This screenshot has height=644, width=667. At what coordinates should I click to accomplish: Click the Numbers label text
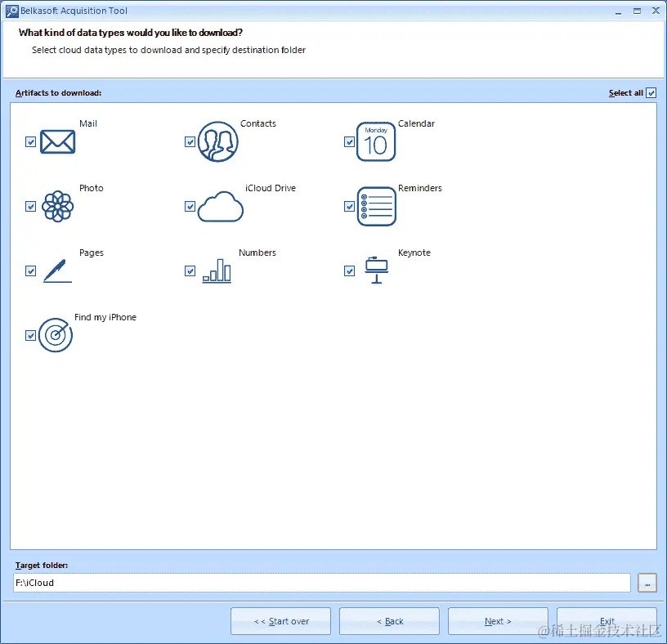(x=257, y=253)
